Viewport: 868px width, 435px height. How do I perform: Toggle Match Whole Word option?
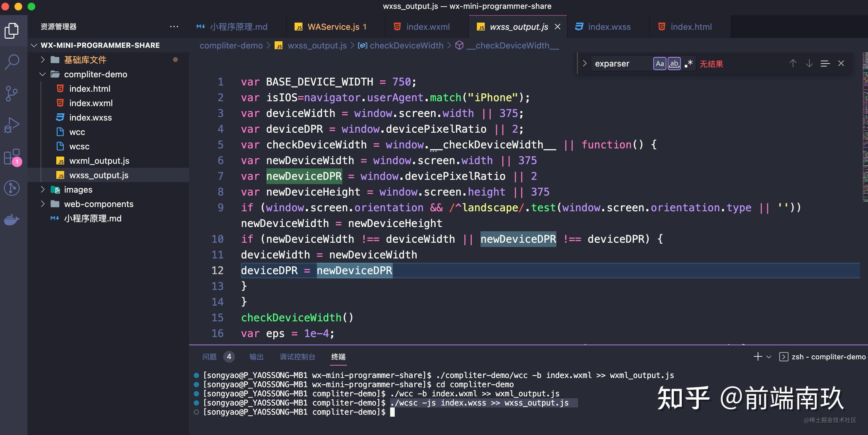click(x=674, y=64)
